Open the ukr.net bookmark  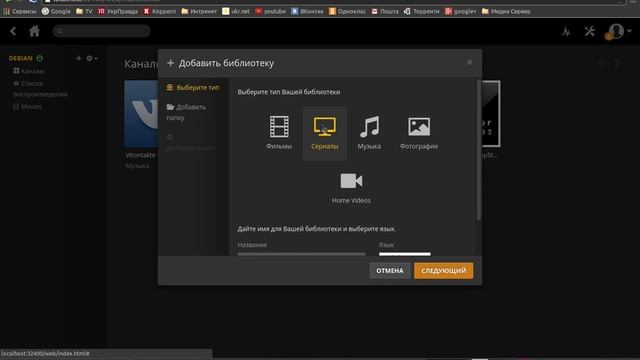[236, 11]
